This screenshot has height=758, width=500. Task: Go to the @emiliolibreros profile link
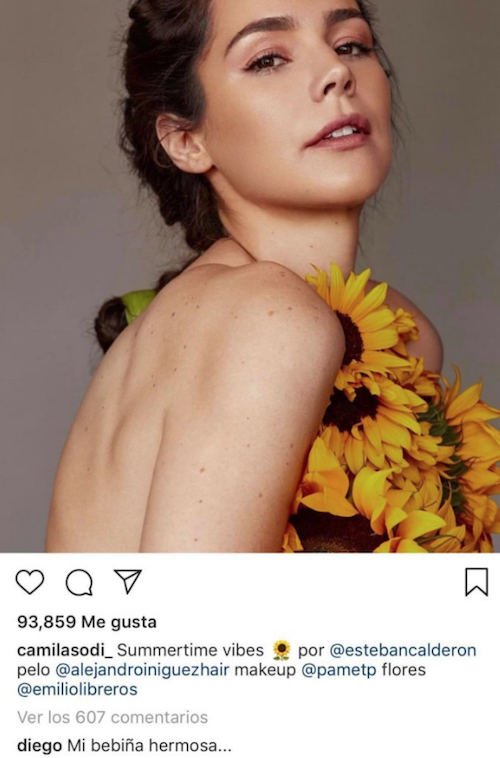(77, 689)
